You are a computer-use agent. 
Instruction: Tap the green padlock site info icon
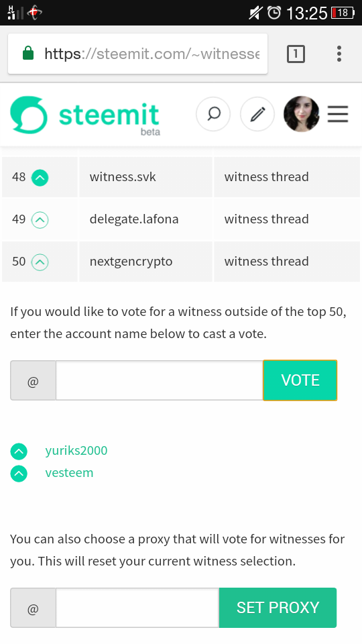28,54
